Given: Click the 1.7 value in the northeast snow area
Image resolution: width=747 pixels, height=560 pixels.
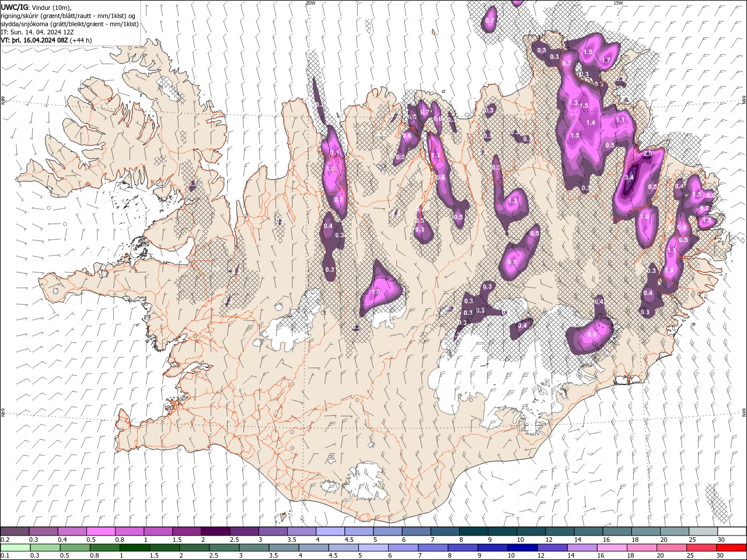Looking at the screenshot, I should [606, 61].
